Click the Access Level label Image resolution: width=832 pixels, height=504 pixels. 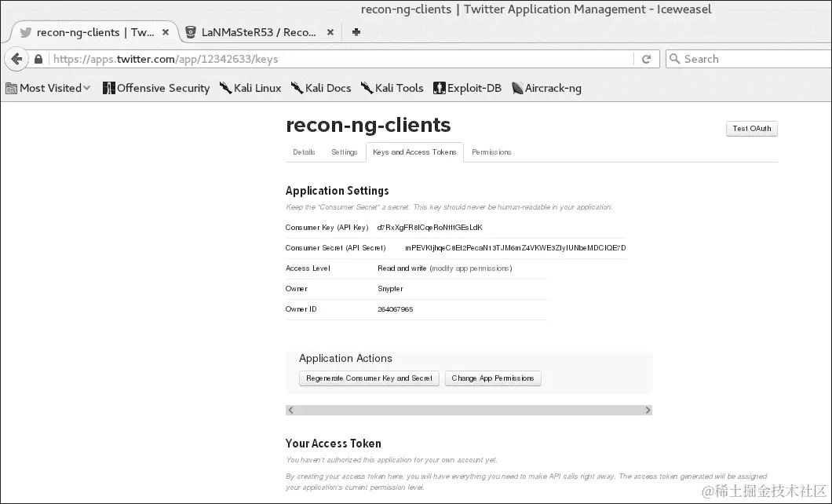[308, 268]
